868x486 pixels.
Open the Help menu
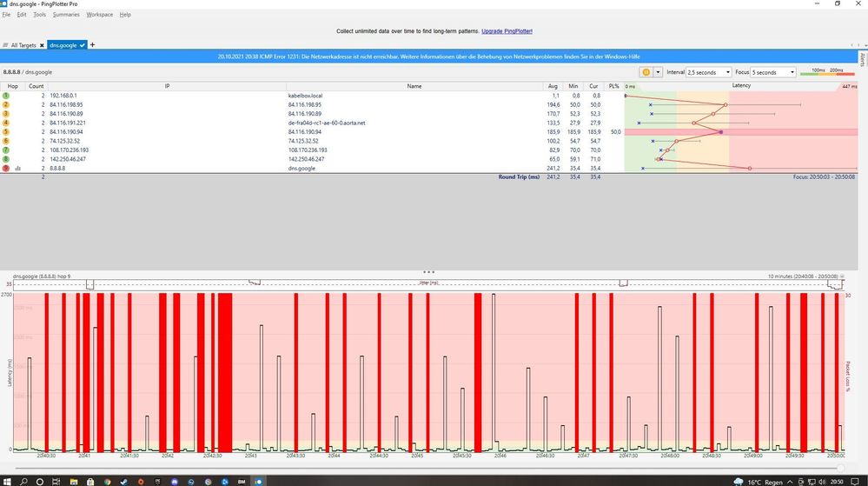coord(125,15)
